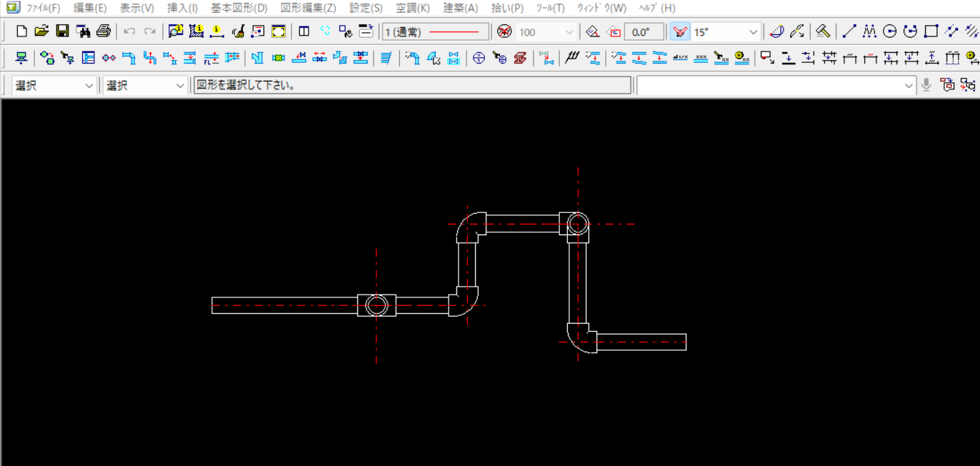Print the drawing with printer icon

pyautogui.click(x=104, y=31)
